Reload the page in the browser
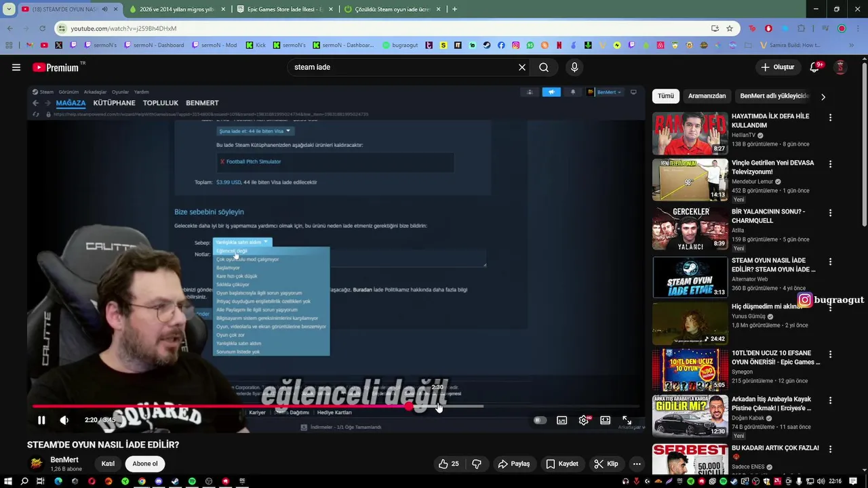This screenshot has height=488, width=868. point(42,28)
